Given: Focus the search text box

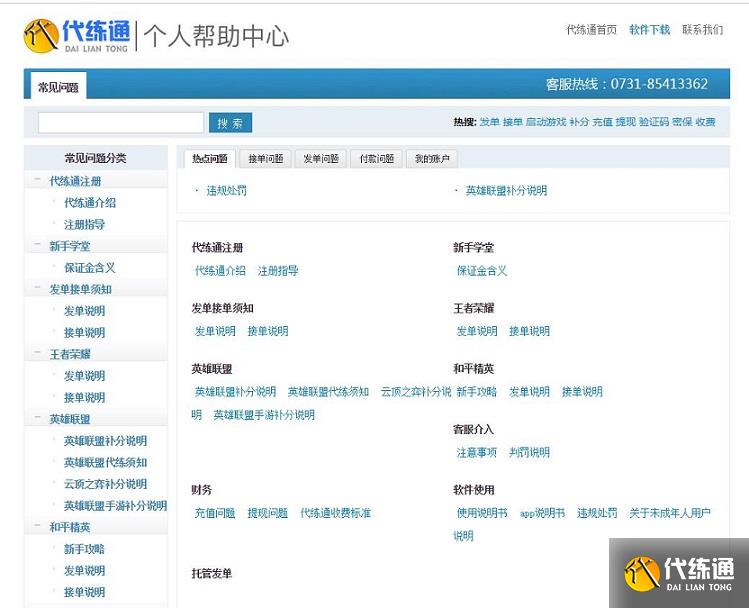Looking at the screenshot, I should pyautogui.click(x=121, y=123).
